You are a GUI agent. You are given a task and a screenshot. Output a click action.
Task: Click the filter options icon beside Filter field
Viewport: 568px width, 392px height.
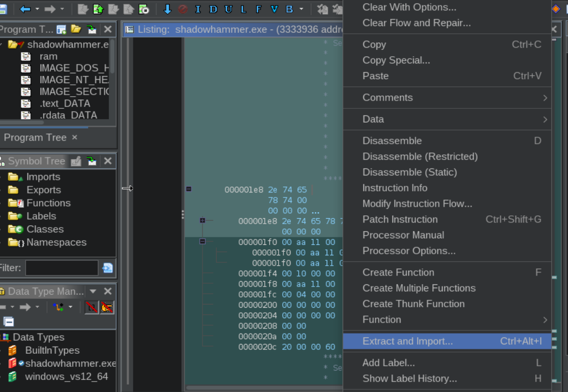coord(107,268)
